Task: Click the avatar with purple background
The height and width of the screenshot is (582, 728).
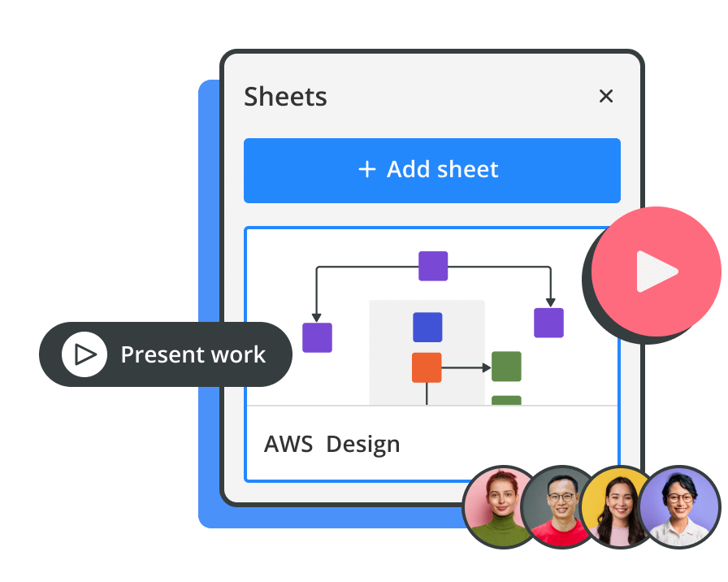Action: click(679, 507)
